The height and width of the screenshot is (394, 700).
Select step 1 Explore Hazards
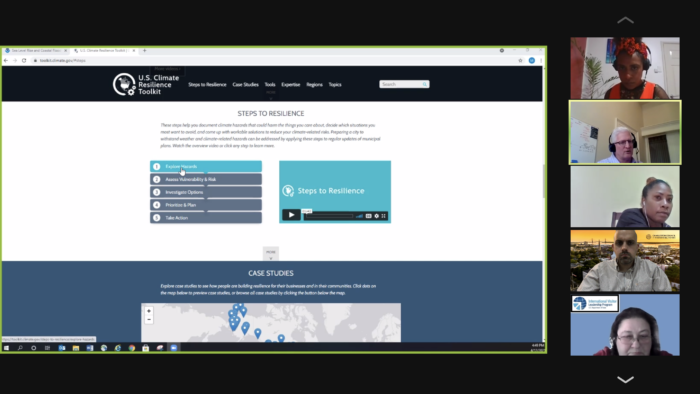coord(206,166)
